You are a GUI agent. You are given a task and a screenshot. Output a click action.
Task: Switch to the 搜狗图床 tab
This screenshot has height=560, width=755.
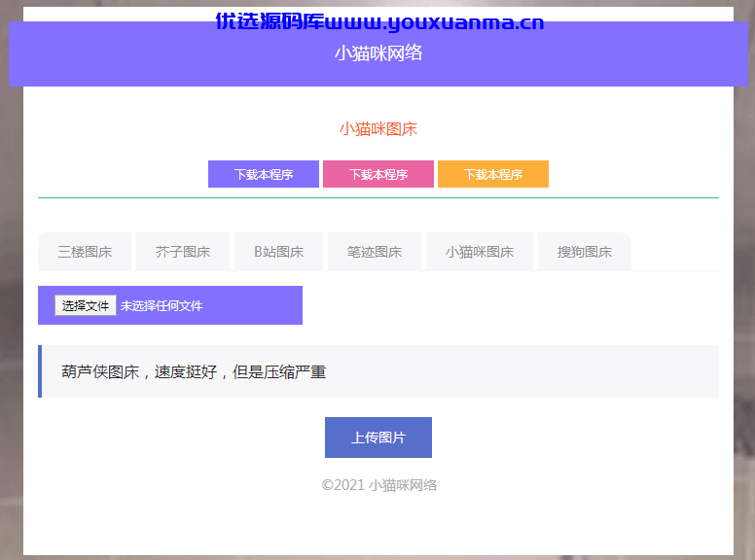tap(585, 252)
